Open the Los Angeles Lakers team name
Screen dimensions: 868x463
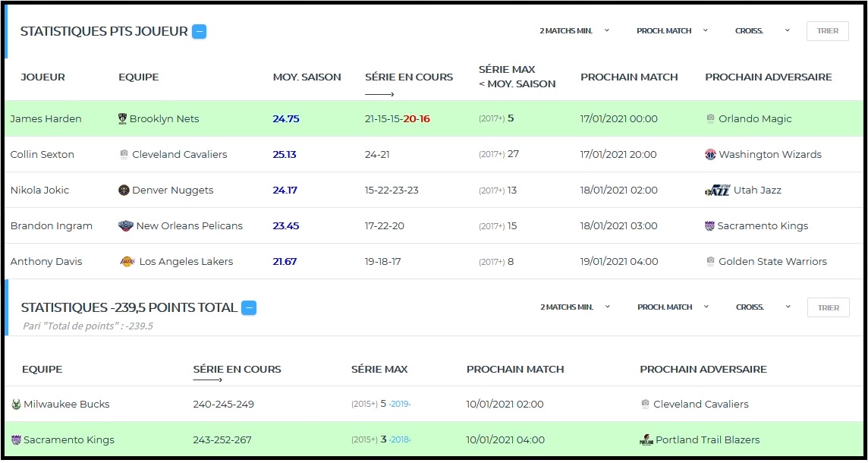click(186, 261)
